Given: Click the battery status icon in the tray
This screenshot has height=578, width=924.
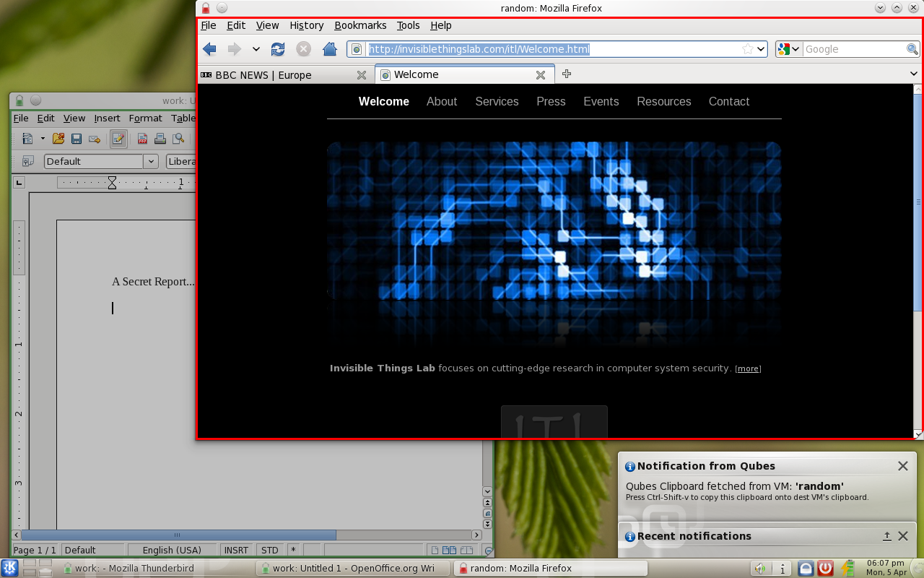Looking at the screenshot, I should pyautogui.click(x=847, y=569).
